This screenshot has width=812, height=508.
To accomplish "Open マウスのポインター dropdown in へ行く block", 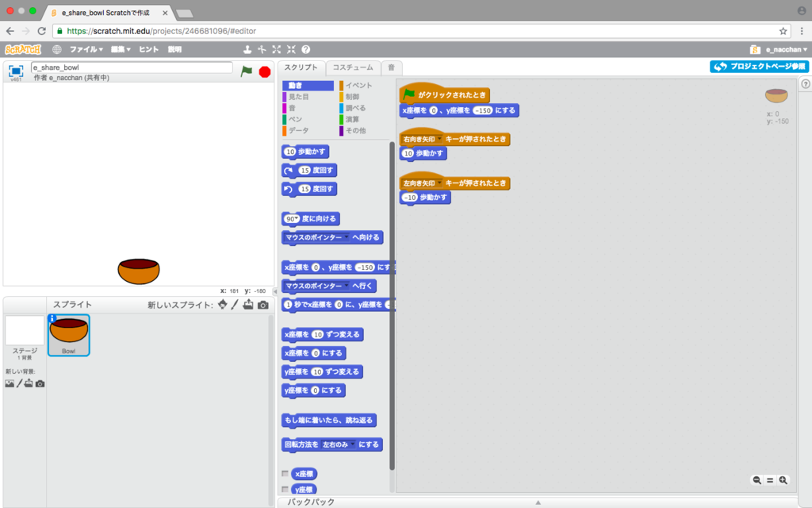I will coord(347,286).
